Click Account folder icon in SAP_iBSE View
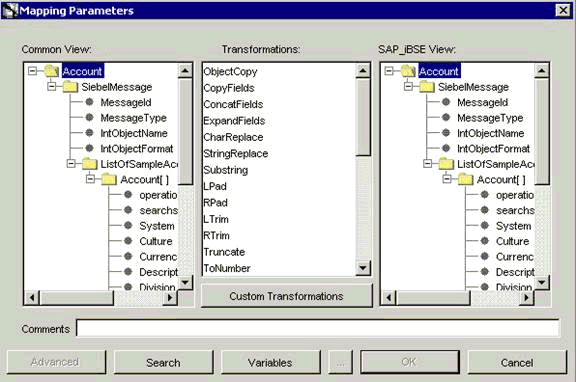 pos(408,71)
